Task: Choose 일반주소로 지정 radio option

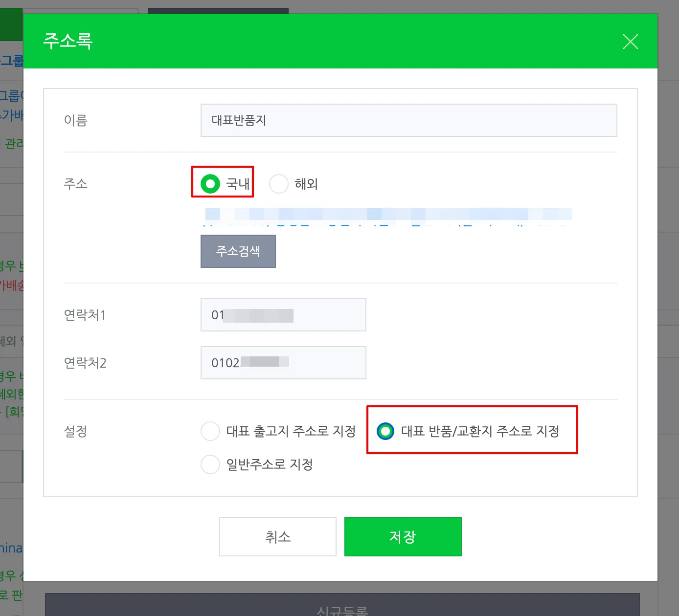Action: point(210,464)
